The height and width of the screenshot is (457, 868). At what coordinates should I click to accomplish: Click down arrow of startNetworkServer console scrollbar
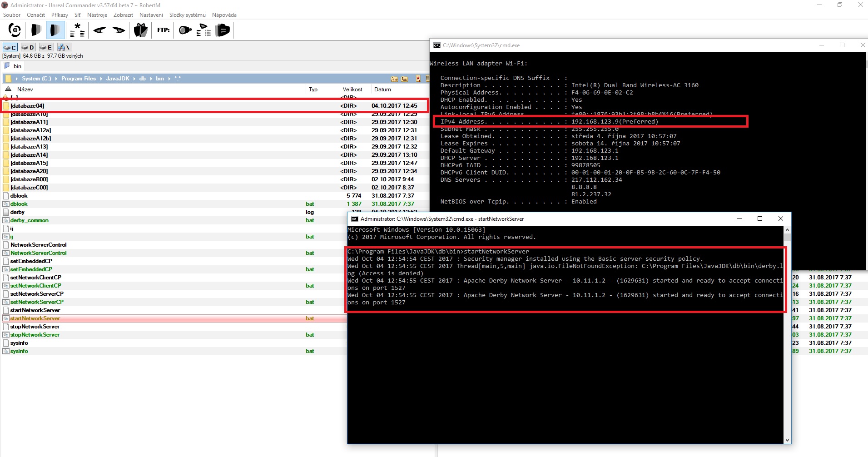click(787, 440)
